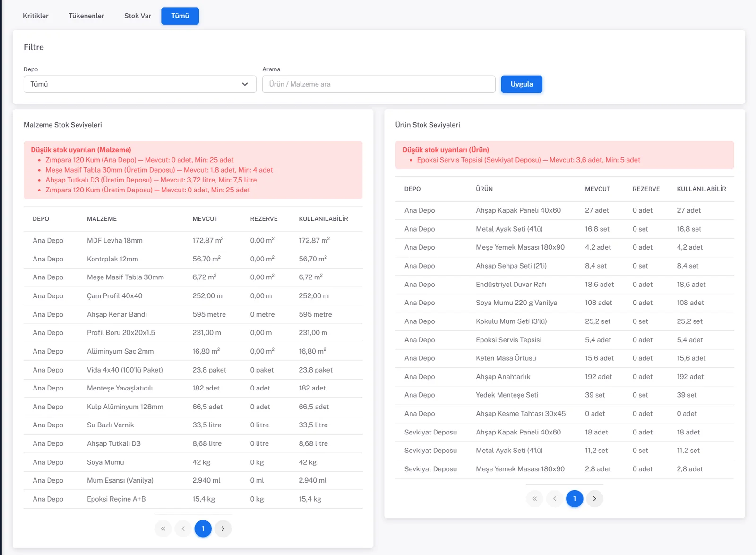Switch to Tükenenler tab
756x555 pixels.
coord(86,16)
